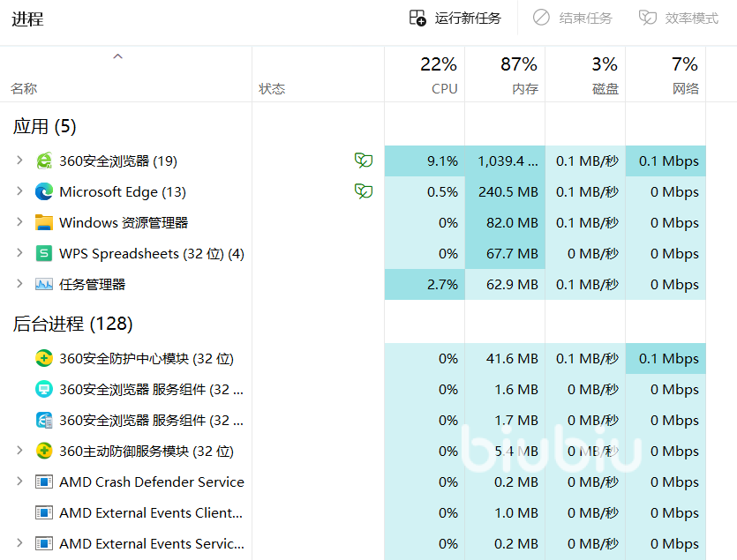Expand the Microsoft Edge (13) process group
This screenshot has width=737, height=560.
(x=19, y=191)
